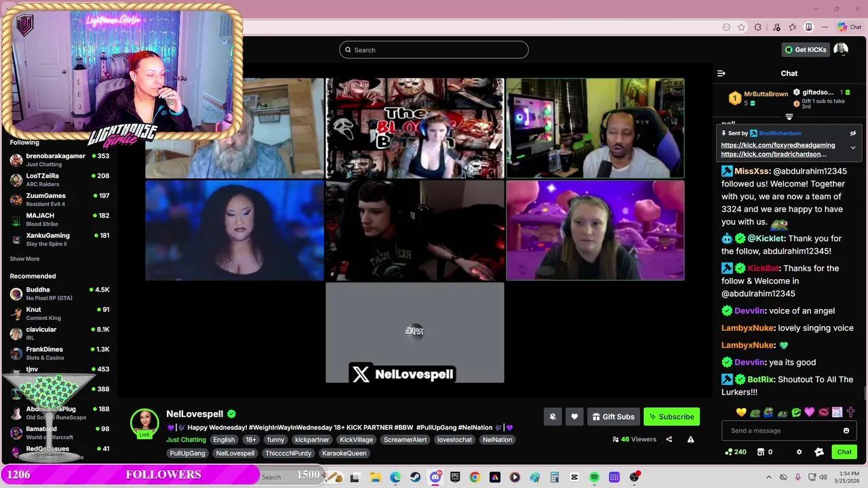Viewport: 868px width, 488px height.
Task: Click the NelLovespell streamer avatar
Action: click(x=144, y=423)
